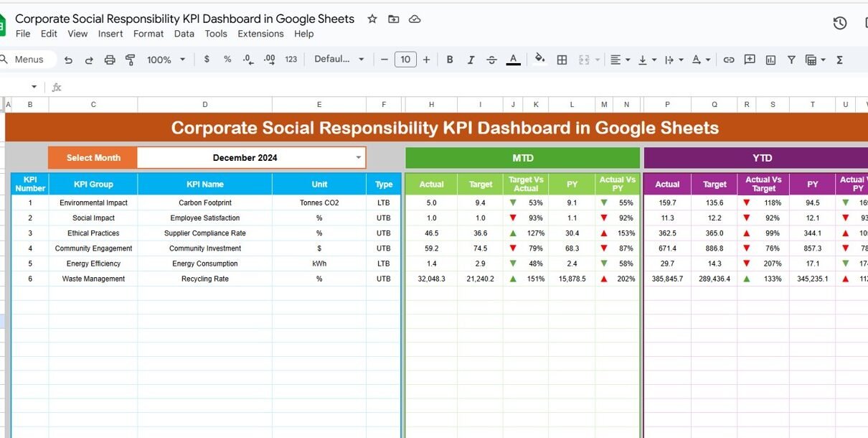Select the Employee Satisfaction cell

tap(204, 218)
